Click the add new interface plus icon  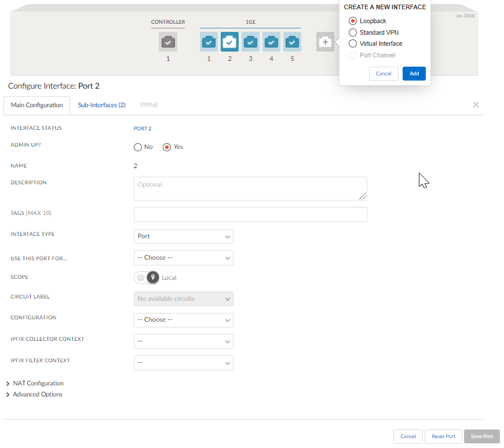click(x=325, y=42)
